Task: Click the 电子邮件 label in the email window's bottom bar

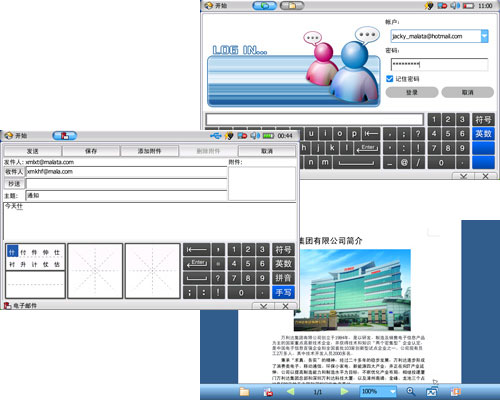Action: 25,305
